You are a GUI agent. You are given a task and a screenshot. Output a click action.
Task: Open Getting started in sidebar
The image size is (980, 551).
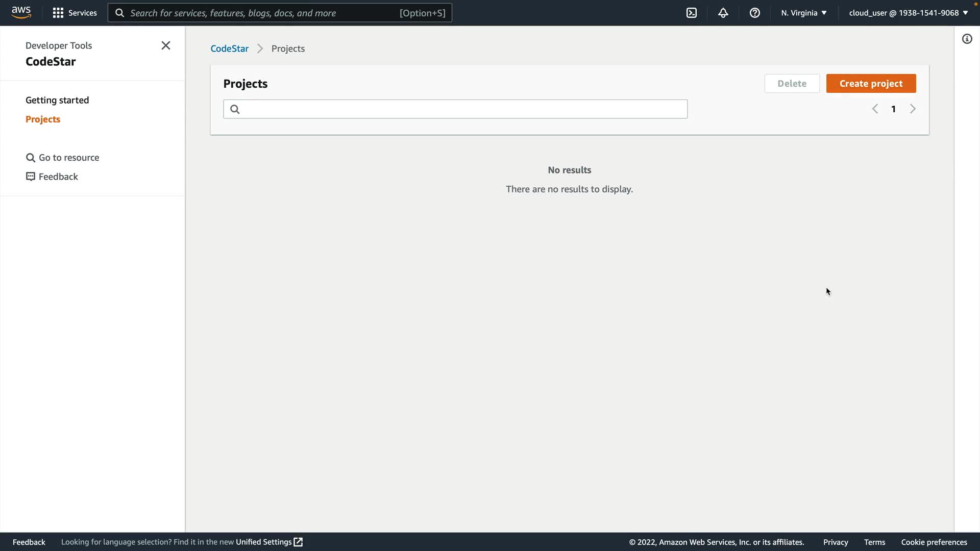(x=57, y=100)
